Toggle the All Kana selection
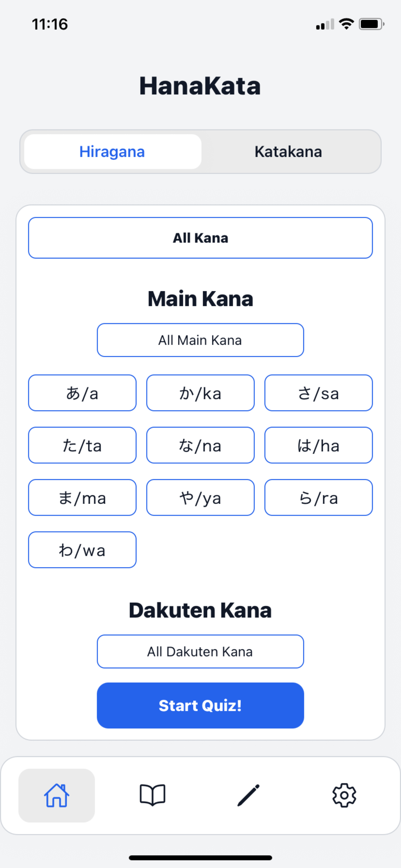Image resolution: width=401 pixels, height=868 pixels. coord(200,238)
